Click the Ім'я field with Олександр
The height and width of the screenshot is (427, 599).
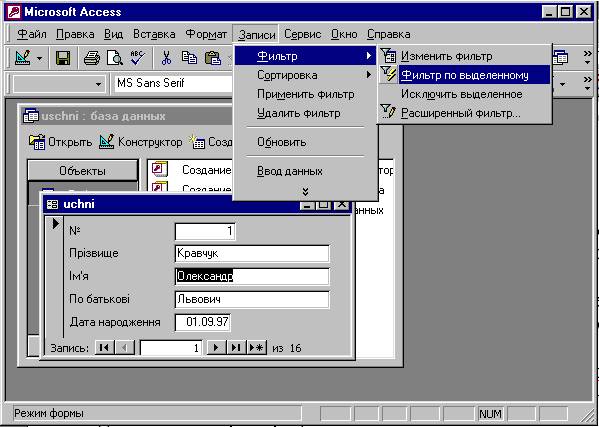(x=252, y=276)
